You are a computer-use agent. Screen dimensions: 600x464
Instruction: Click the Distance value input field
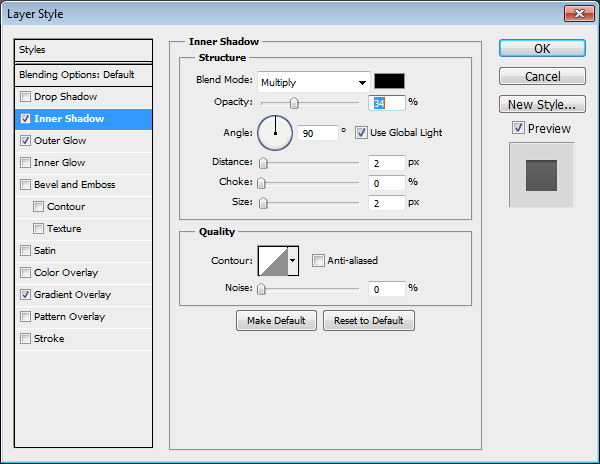[385, 163]
